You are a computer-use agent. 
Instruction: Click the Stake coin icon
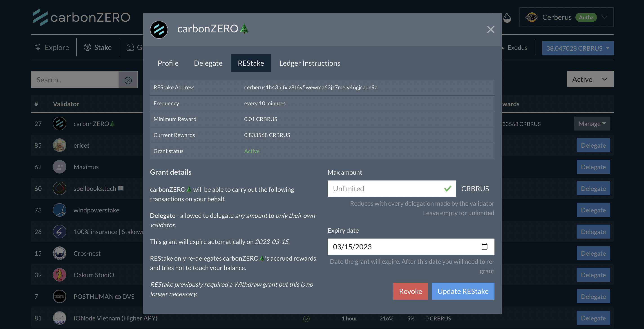tap(87, 47)
